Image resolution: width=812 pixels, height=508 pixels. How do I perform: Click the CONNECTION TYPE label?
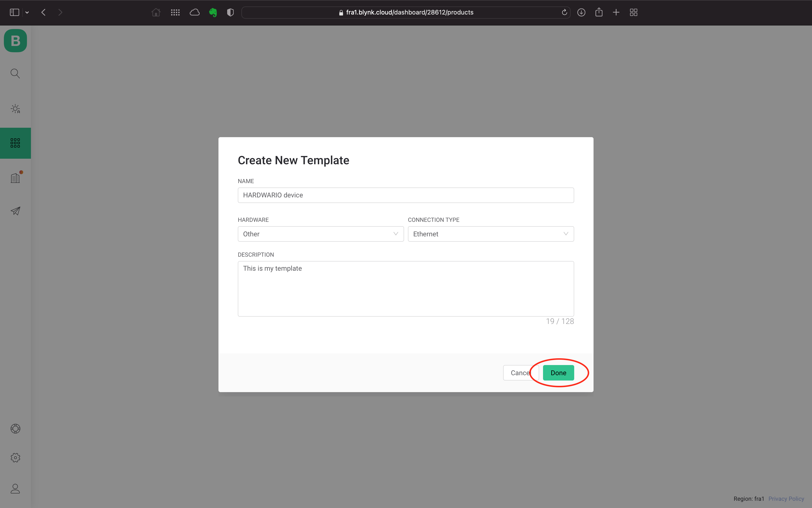pyautogui.click(x=434, y=220)
